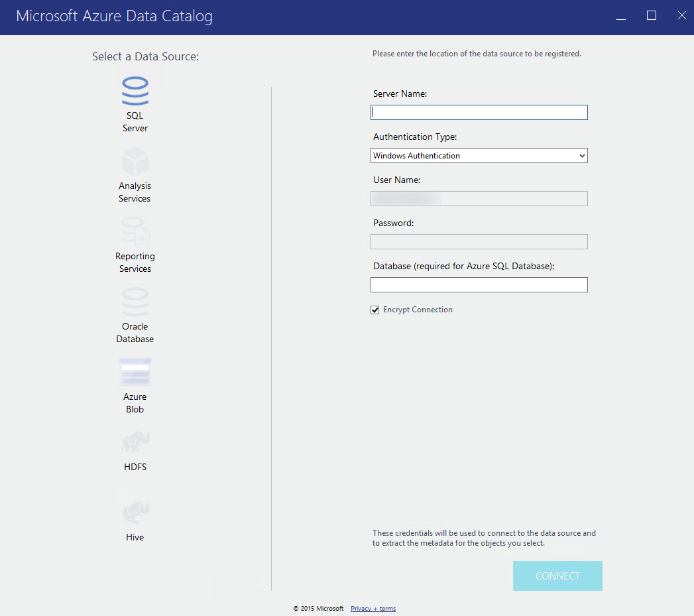694x616 pixels.
Task: Click the 'Authentication Type:' label
Action: [415, 137]
